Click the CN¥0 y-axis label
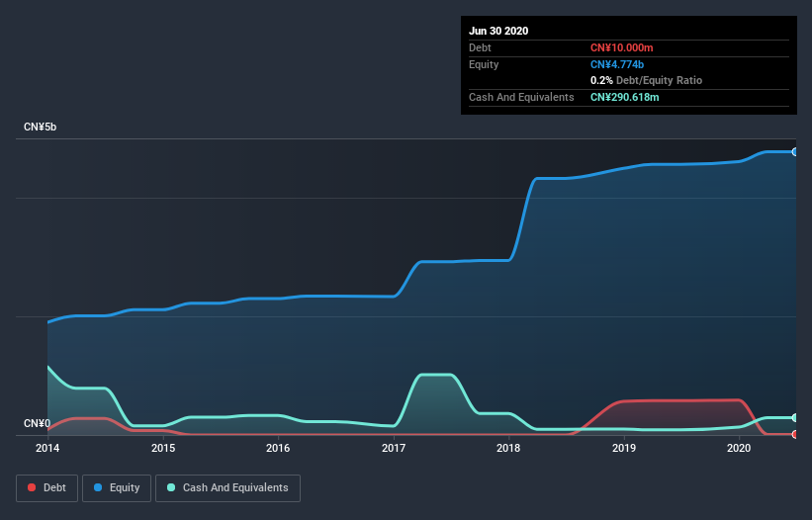Image resolution: width=812 pixels, height=520 pixels. (x=38, y=424)
